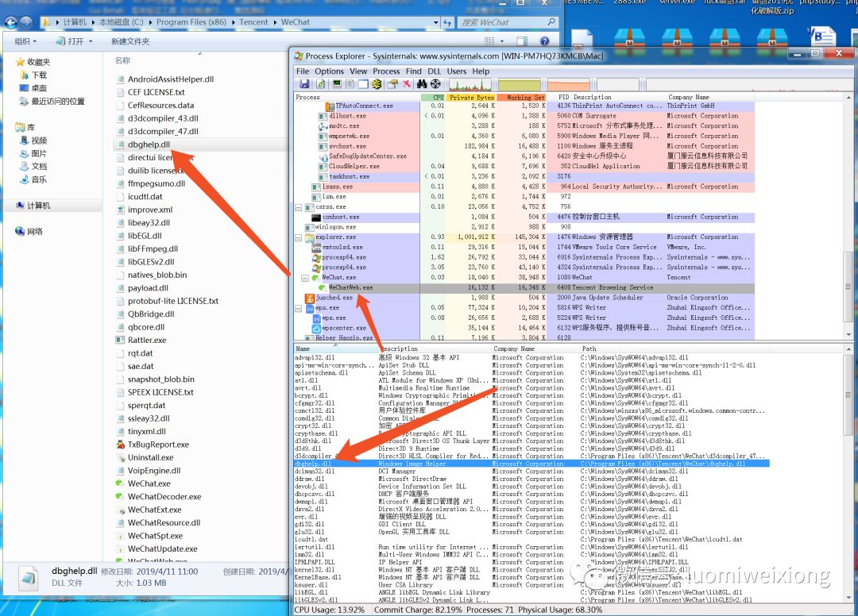
Task: Click the Refresh Now toolbar icon
Action: click(320, 84)
